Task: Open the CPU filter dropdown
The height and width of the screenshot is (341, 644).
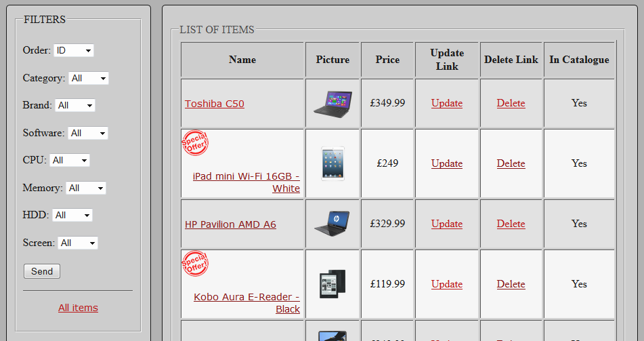Action: [70, 161]
